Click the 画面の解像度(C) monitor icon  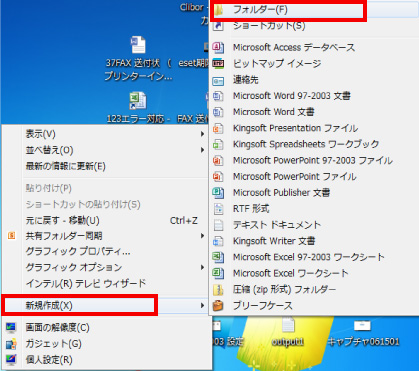(11, 328)
